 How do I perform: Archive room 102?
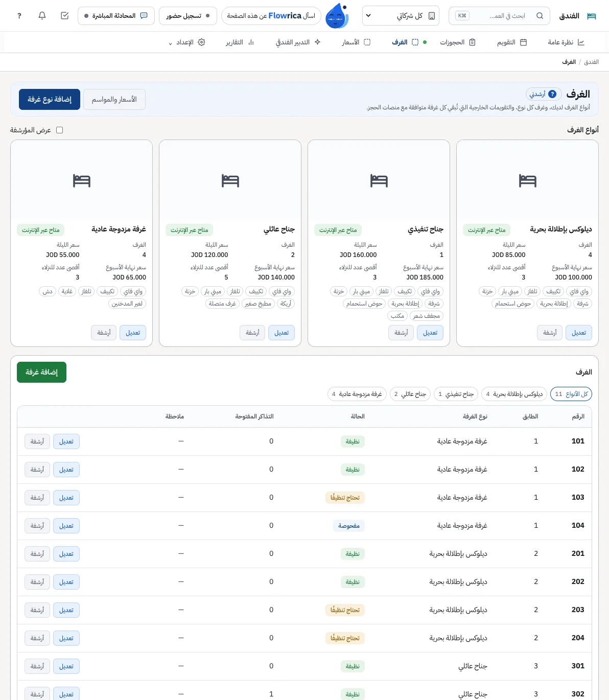[x=37, y=470]
